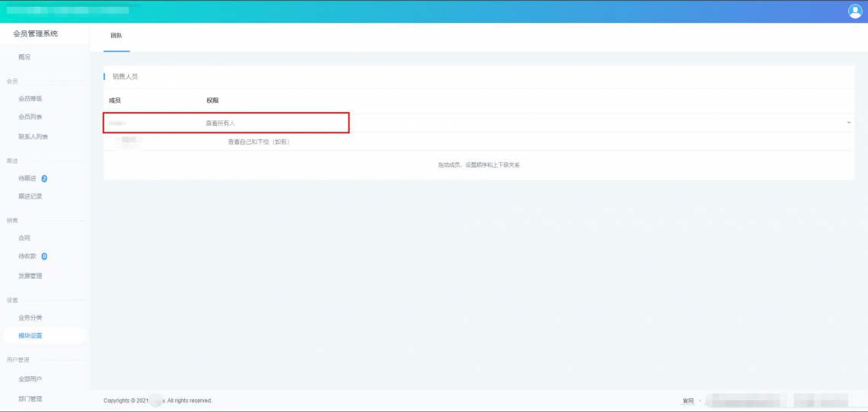Click the 待收款 badge showing 0
The image size is (868, 412).
tap(44, 257)
